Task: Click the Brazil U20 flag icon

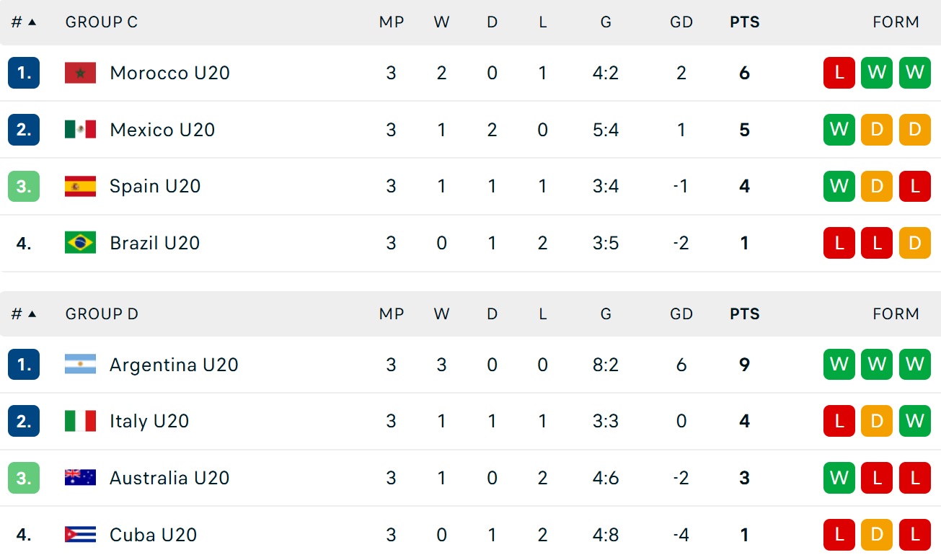Action: pos(80,243)
